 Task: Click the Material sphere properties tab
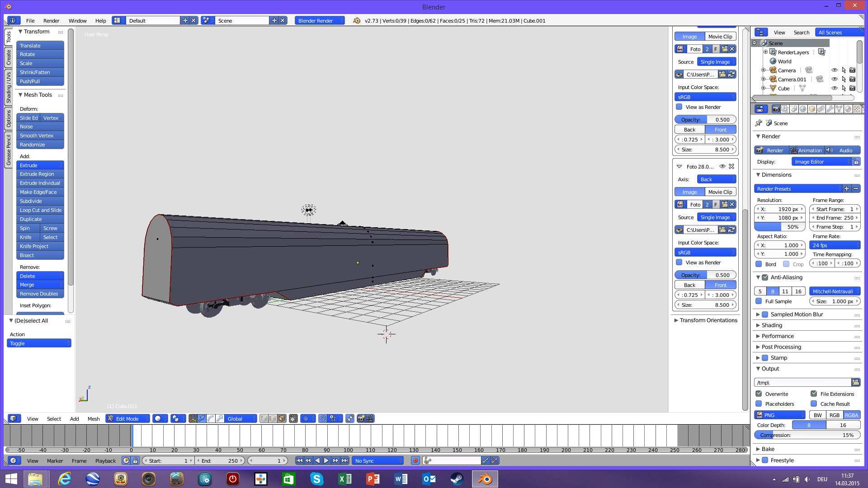click(848, 109)
